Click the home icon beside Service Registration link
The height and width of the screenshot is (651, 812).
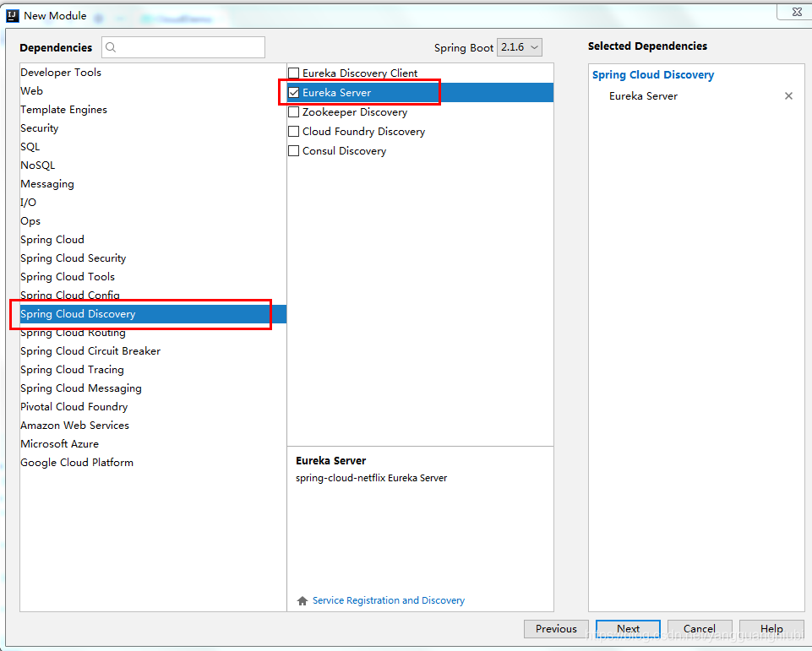302,601
